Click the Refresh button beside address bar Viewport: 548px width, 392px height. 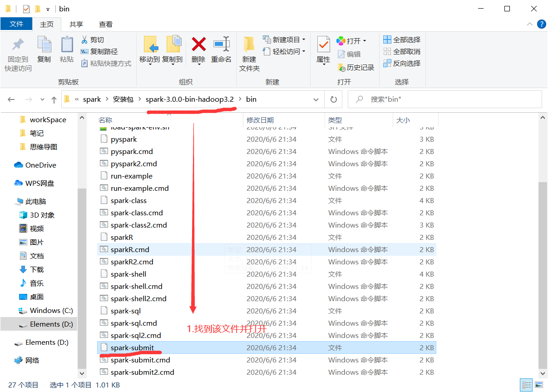pos(333,99)
